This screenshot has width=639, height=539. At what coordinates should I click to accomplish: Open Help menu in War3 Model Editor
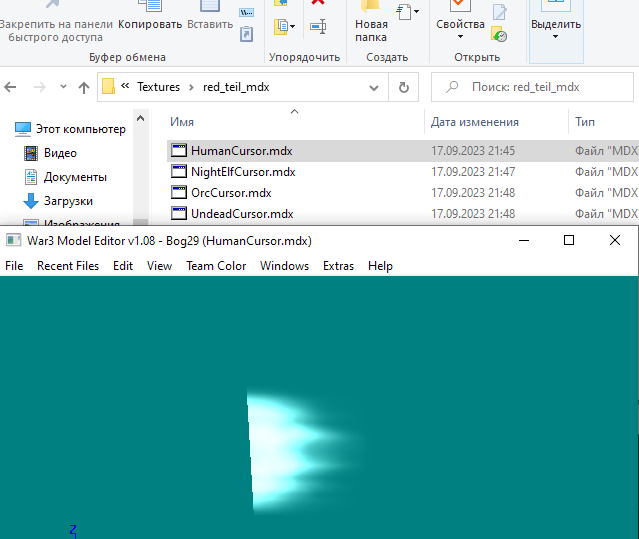pos(380,266)
